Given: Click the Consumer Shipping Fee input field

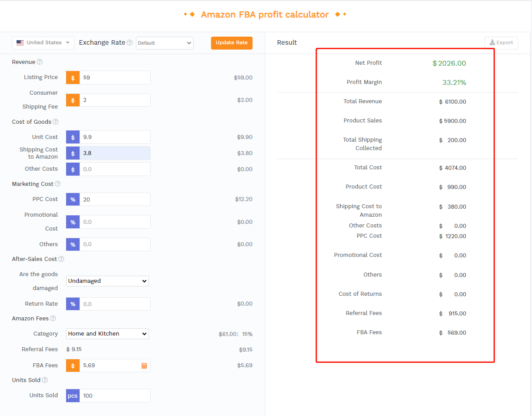Looking at the screenshot, I should (115, 100).
